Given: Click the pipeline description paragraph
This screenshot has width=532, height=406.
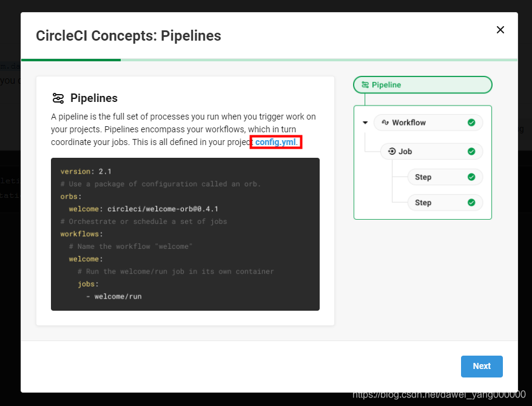Looking at the screenshot, I should pyautogui.click(x=183, y=129).
